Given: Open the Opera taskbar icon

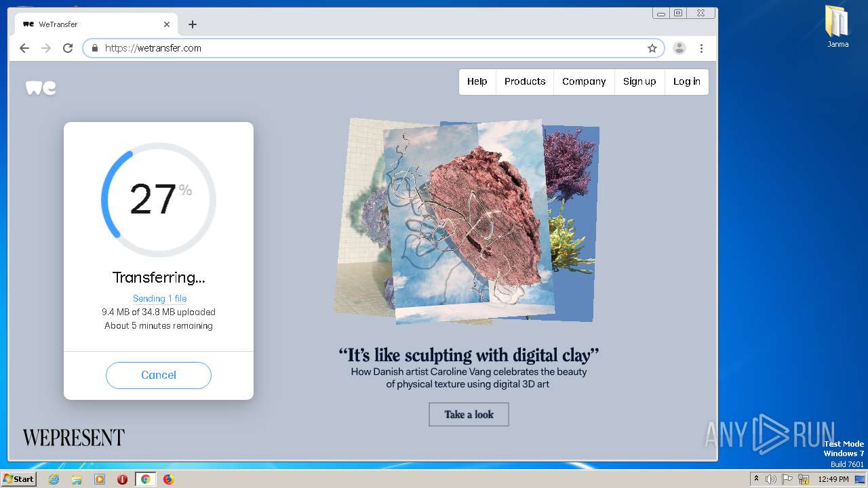Looking at the screenshot, I should pos(122,479).
